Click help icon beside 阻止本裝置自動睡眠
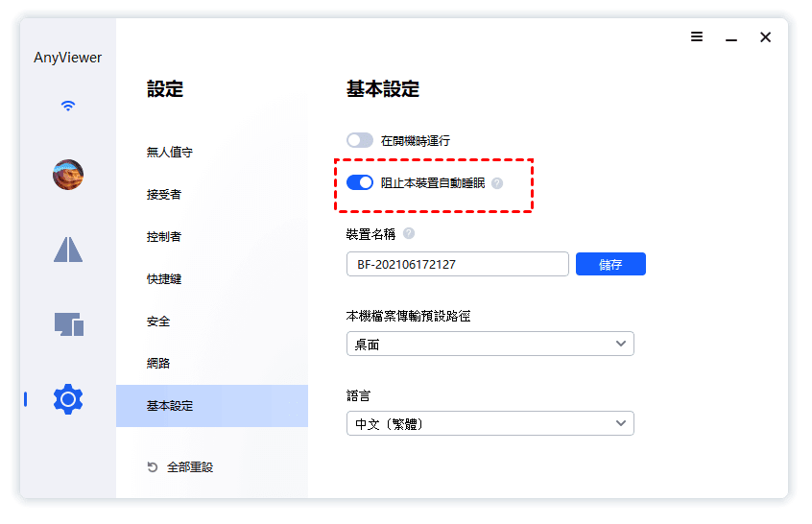The width and height of the screenshot is (812, 524). tap(497, 182)
